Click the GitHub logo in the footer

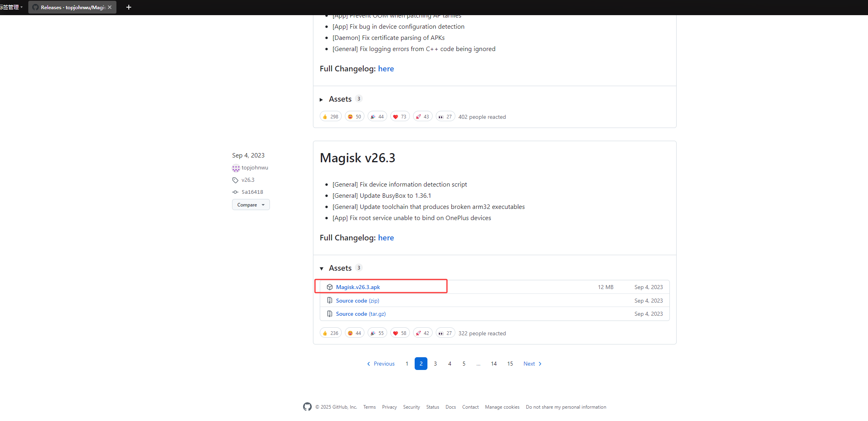coord(307,407)
